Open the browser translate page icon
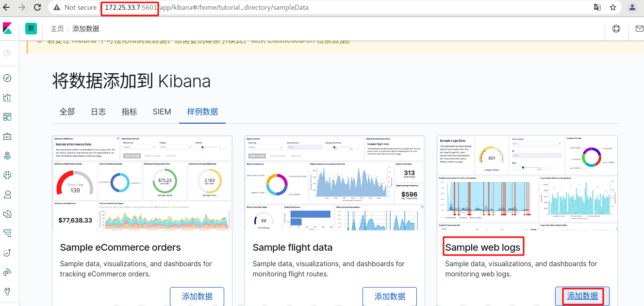 click(x=597, y=7)
